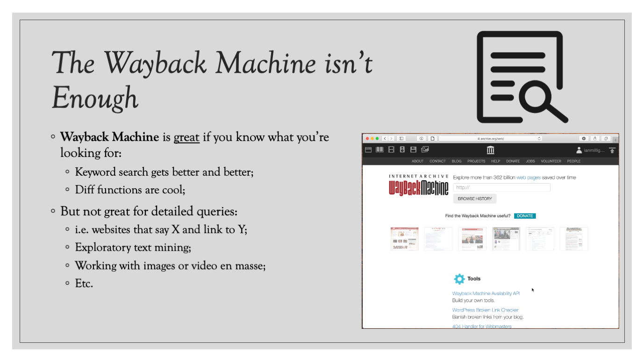This screenshot has width=644, height=362.
Task: Click the blue Tools gear icon
Action: [459, 279]
